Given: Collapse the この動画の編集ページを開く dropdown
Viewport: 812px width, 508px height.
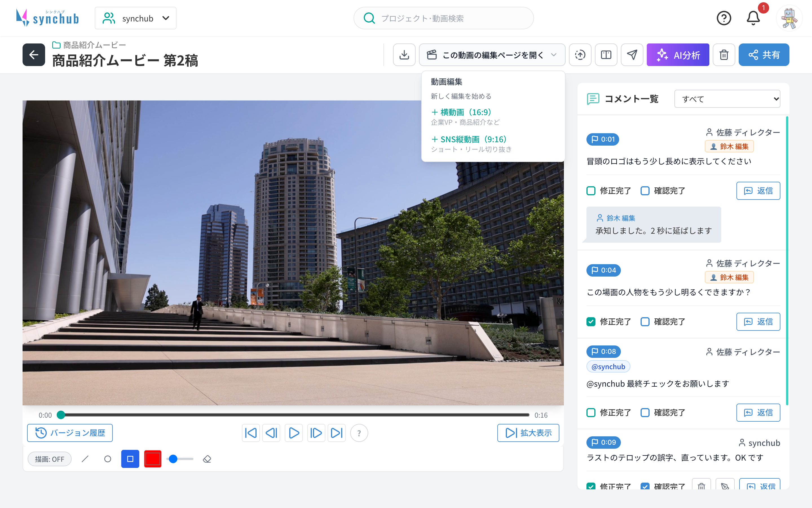Looking at the screenshot, I should pyautogui.click(x=492, y=55).
